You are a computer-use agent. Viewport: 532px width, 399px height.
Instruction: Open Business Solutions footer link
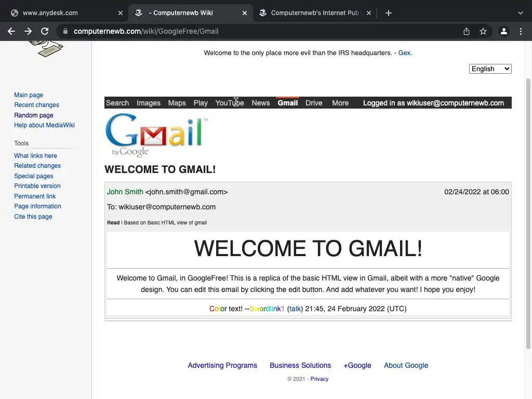[300, 365]
